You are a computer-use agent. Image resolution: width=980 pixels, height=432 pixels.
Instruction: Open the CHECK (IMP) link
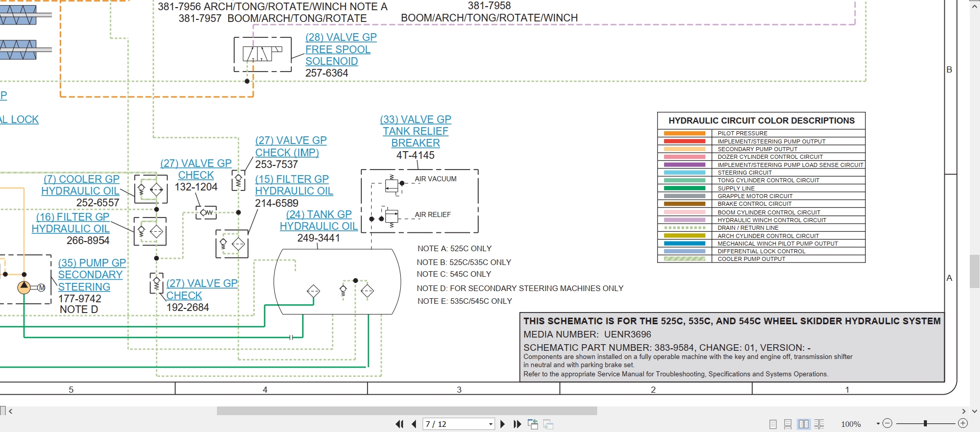(287, 153)
